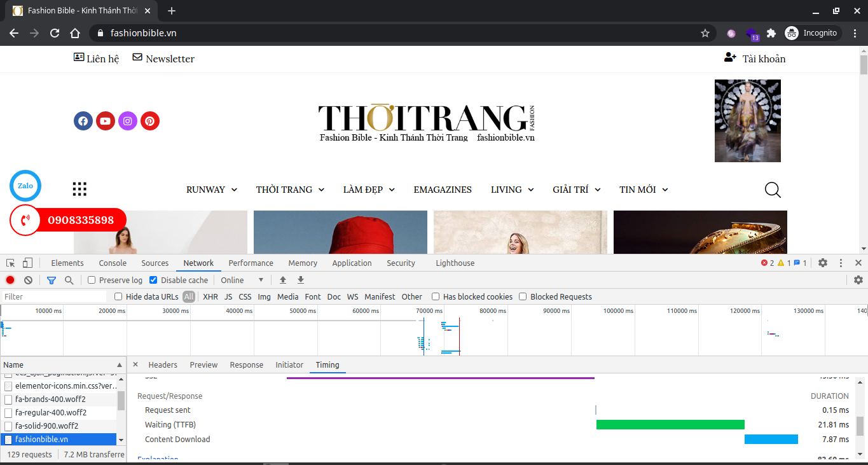Reload the page
This screenshot has height=465, width=868.
tap(55, 33)
